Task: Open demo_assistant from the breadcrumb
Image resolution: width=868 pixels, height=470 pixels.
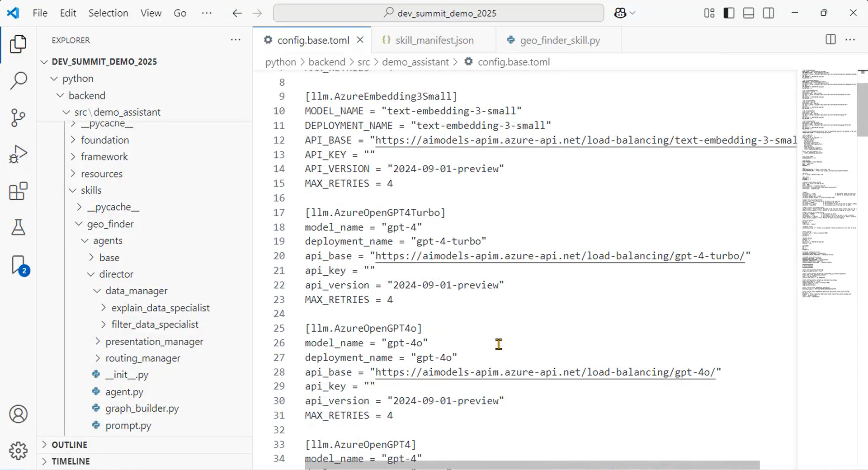Action: coord(415,62)
